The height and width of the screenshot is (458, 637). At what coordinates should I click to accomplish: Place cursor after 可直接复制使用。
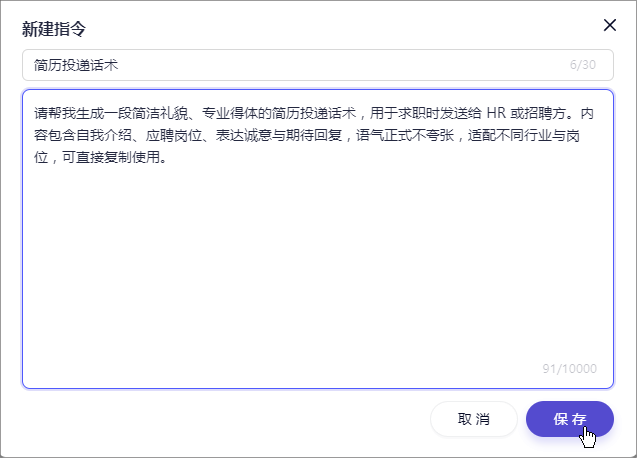coord(167,157)
